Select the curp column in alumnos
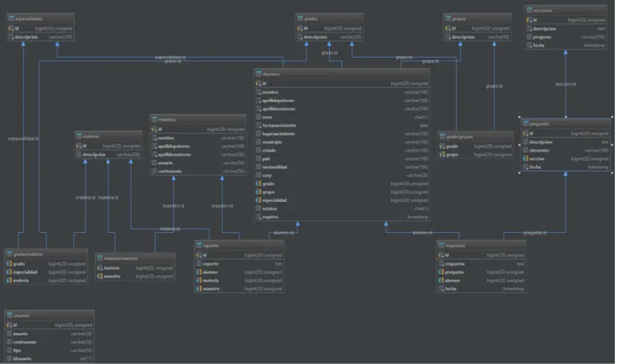Viewport: 617px width, 364px height. (342, 175)
